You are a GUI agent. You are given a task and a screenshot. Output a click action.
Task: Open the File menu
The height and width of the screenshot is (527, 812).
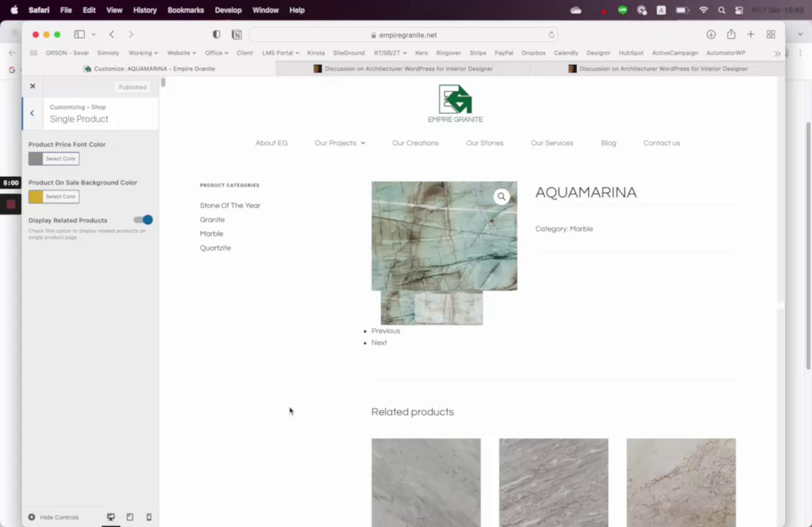pos(66,10)
